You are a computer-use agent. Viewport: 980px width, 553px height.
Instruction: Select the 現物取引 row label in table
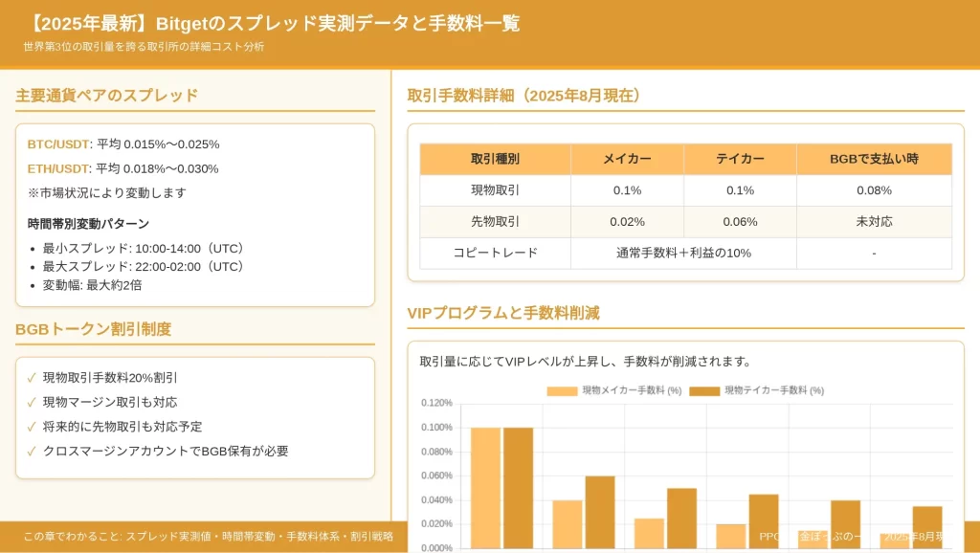pos(495,190)
